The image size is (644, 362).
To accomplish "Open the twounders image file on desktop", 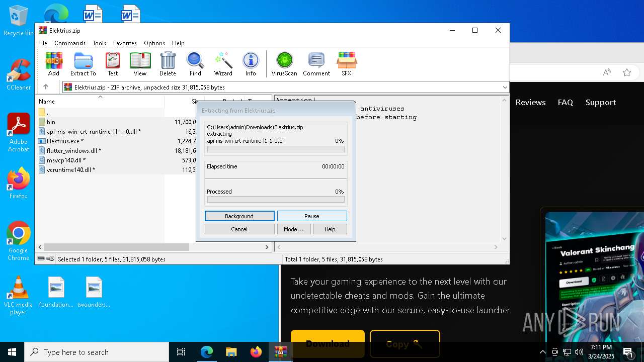I will [x=94, y=292].
